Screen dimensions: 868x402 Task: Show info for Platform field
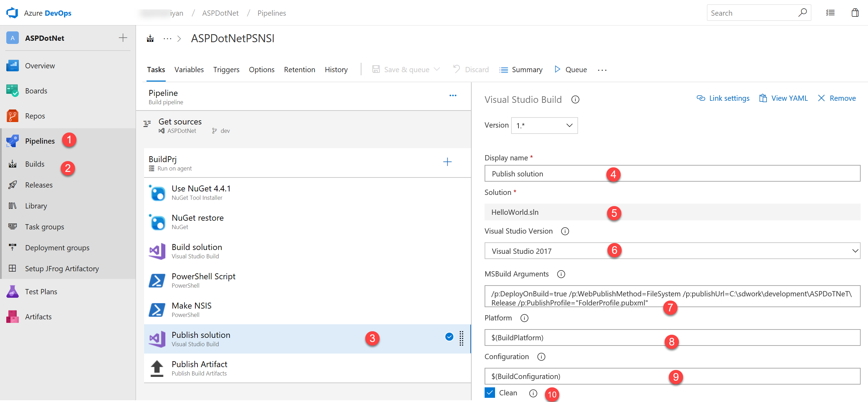524,318
